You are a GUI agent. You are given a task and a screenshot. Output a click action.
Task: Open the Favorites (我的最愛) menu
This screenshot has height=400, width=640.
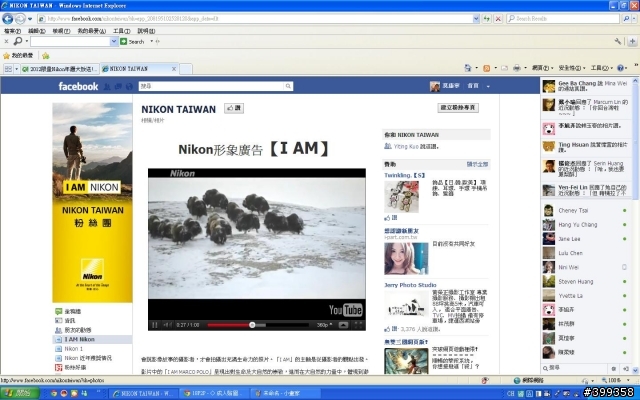[91, 31]
